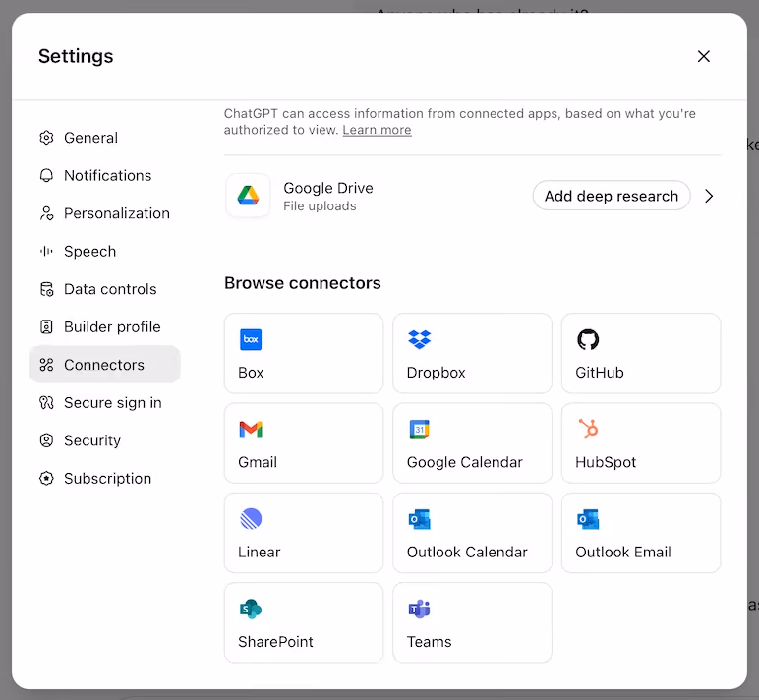Click Add deep research button
The height and width of the screenshot is (700, 759).
tap(612, 196)
